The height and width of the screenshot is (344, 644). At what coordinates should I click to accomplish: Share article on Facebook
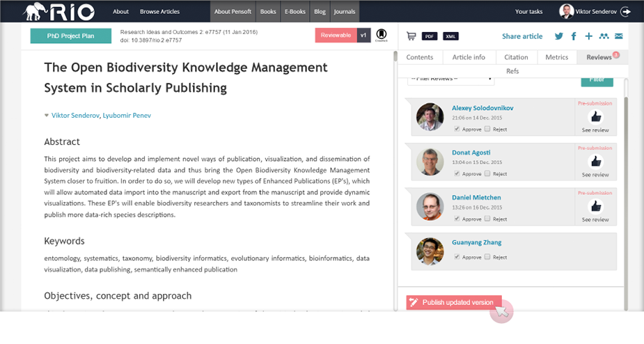pyautogui.click(x=574, y=36)
